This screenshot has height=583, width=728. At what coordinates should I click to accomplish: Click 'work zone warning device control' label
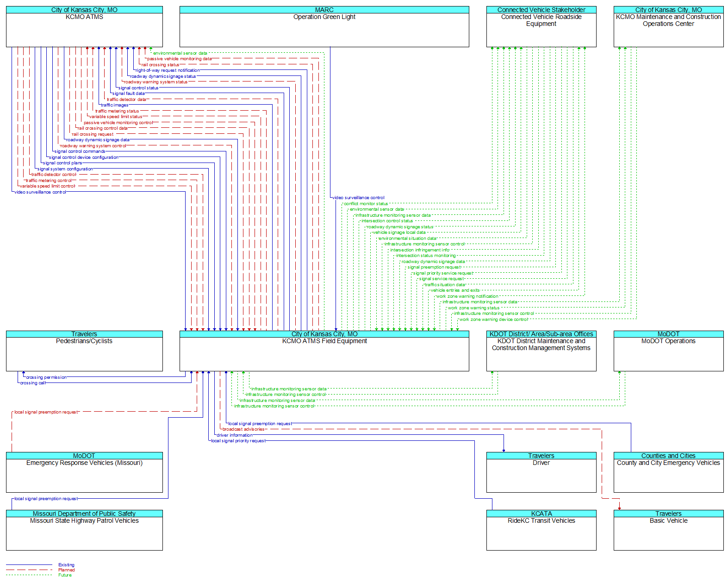coord(494,320)
